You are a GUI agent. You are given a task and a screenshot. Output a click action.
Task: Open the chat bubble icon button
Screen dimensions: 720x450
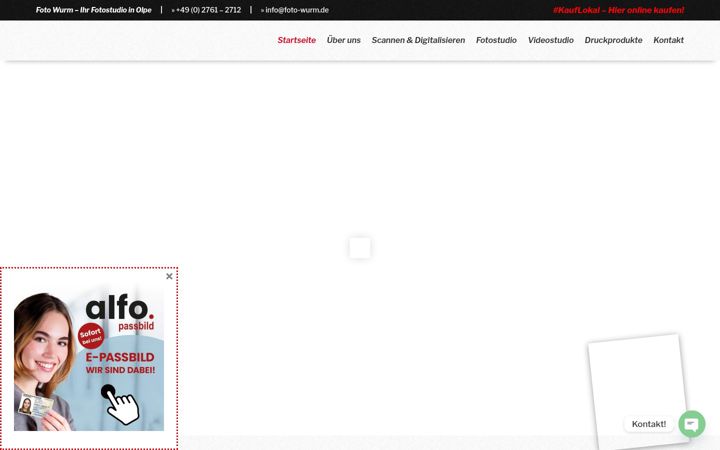(x=692, y=424)
